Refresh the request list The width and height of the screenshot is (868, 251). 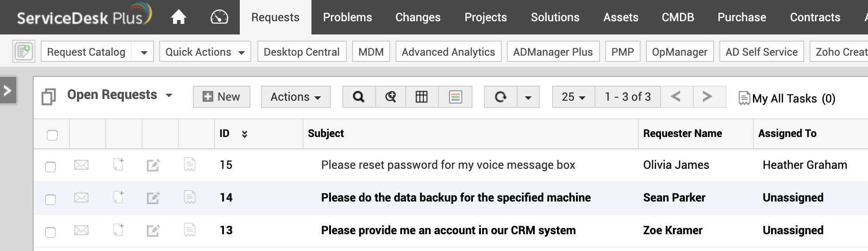pyautogui.click(x=500, y=97)
